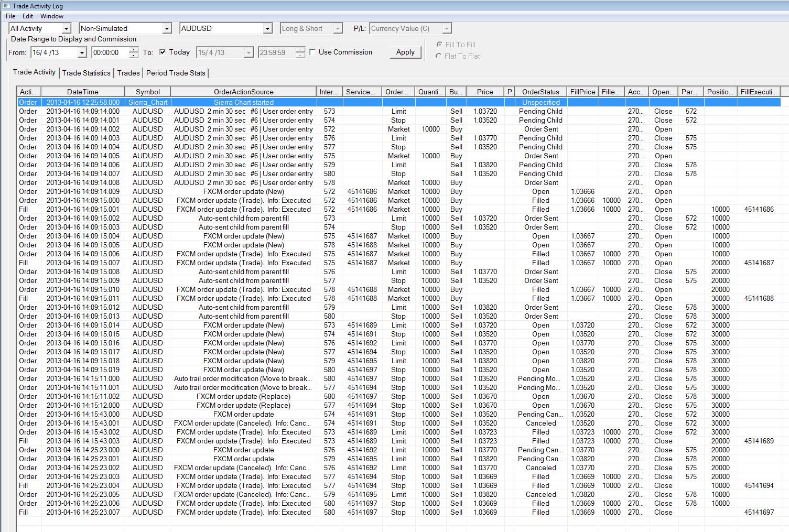Enable the Use Commission checkbox
789x532 pixels.
[313, 52]
